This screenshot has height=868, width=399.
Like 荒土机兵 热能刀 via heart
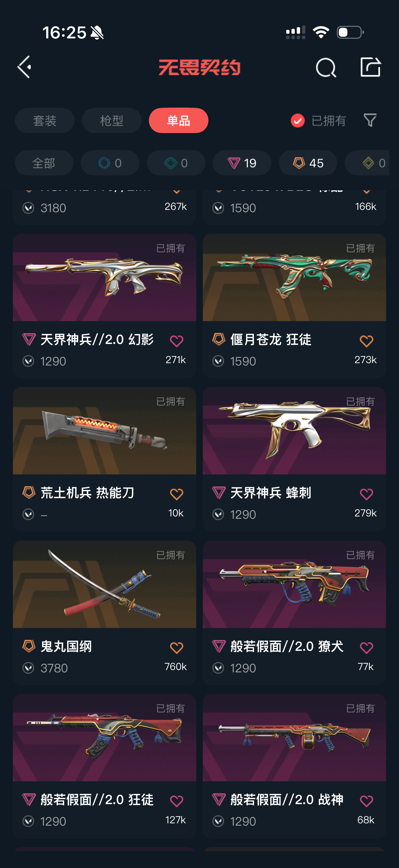[176, 494]
